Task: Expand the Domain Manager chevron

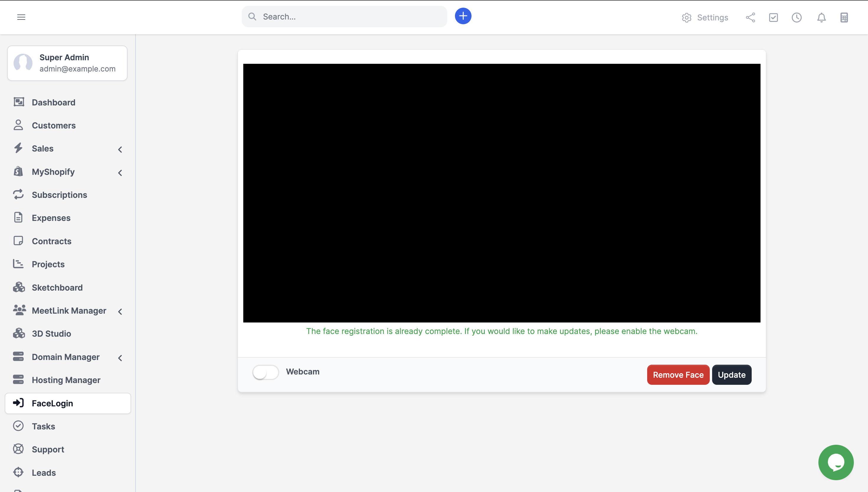Action: [x=120, y=358]
